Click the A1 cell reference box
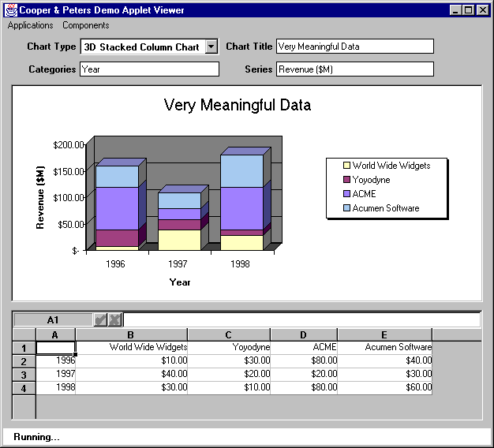Image resolution: width=494 pixels, height=448 pixels. tap(53, 320)
